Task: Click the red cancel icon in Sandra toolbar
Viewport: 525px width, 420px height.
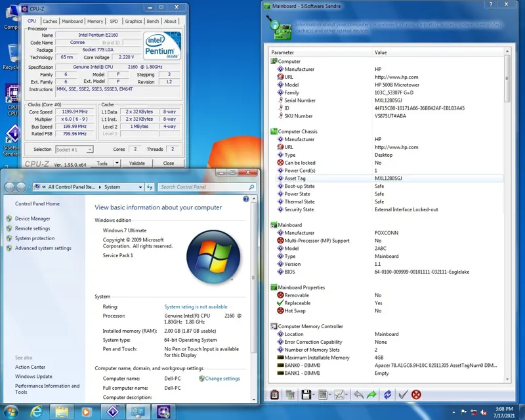Action: (416, 394)
